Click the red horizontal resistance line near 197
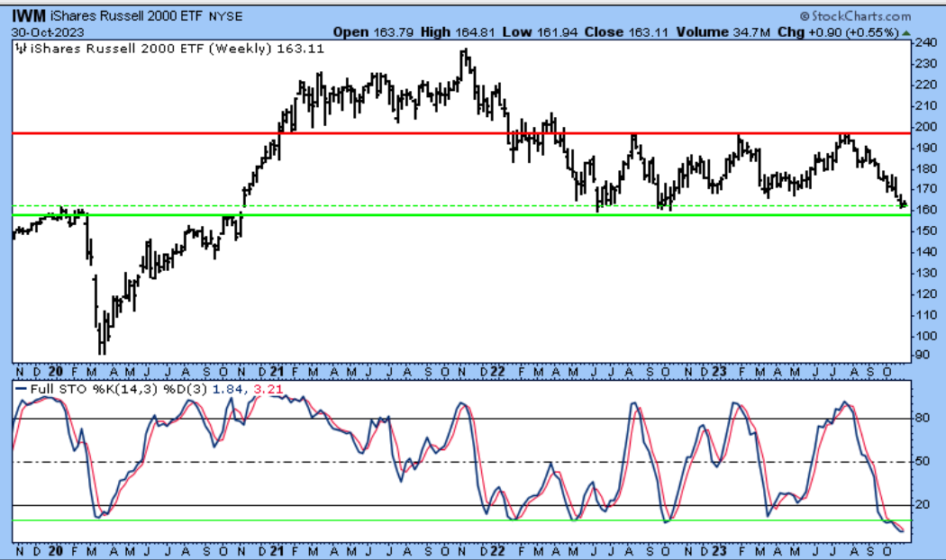This screenshot has height=560, width=946. pyautogui.click(x=461, y=133)
